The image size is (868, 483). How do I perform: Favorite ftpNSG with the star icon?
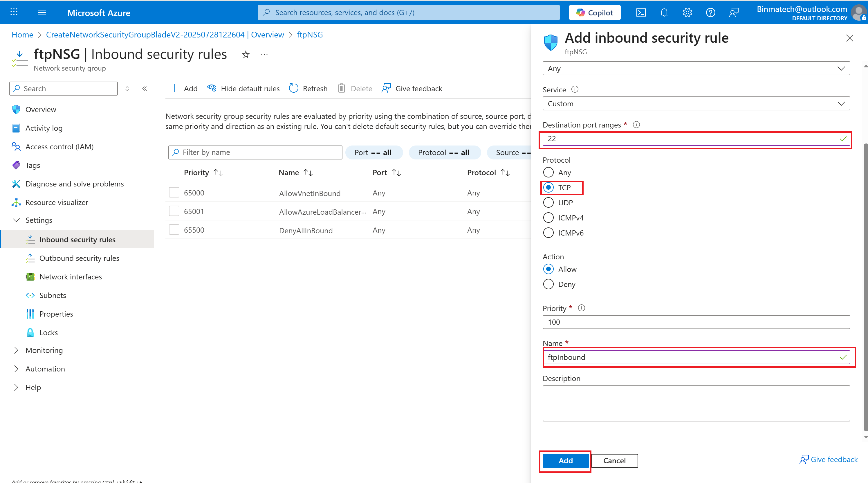pyautogui.click(x=246, y=54)
